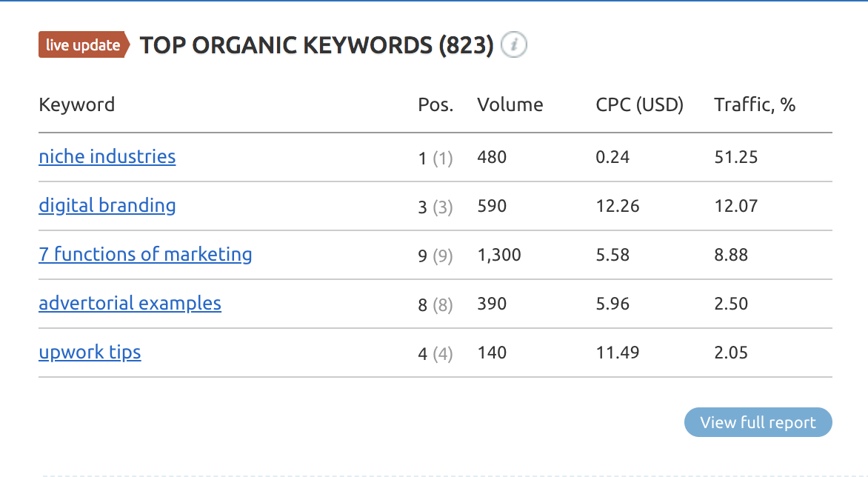The height and width of the screenshot is (477, 868).
Task: Click volume value 1,300
Action: point(498,255)
